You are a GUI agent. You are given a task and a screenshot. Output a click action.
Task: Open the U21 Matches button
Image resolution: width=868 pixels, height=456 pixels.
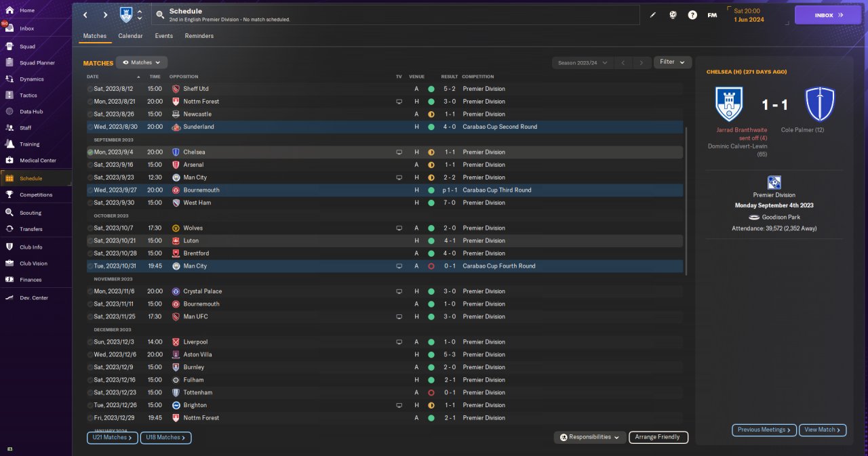coord(112,438)
